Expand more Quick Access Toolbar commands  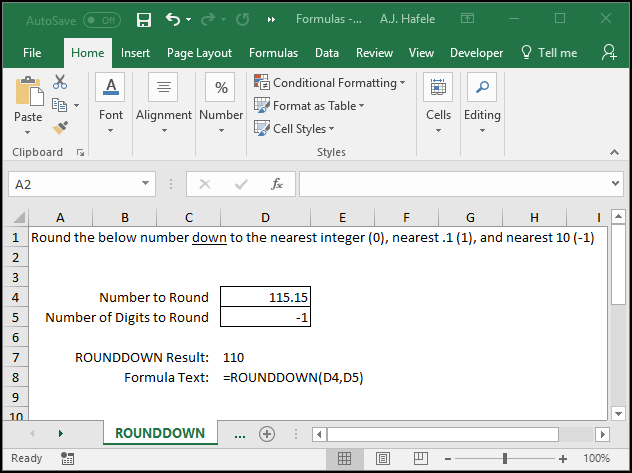(x=271, y=19)
